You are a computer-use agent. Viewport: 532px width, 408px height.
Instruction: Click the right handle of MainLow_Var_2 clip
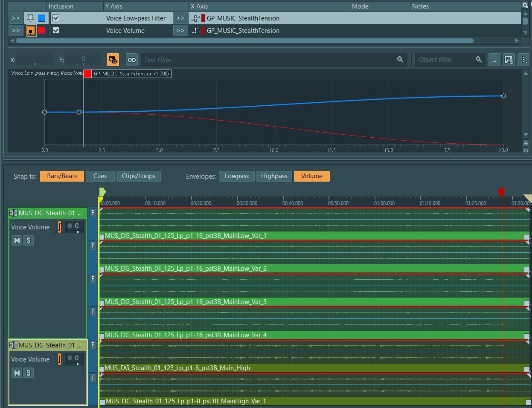click(x=527, y=269)
